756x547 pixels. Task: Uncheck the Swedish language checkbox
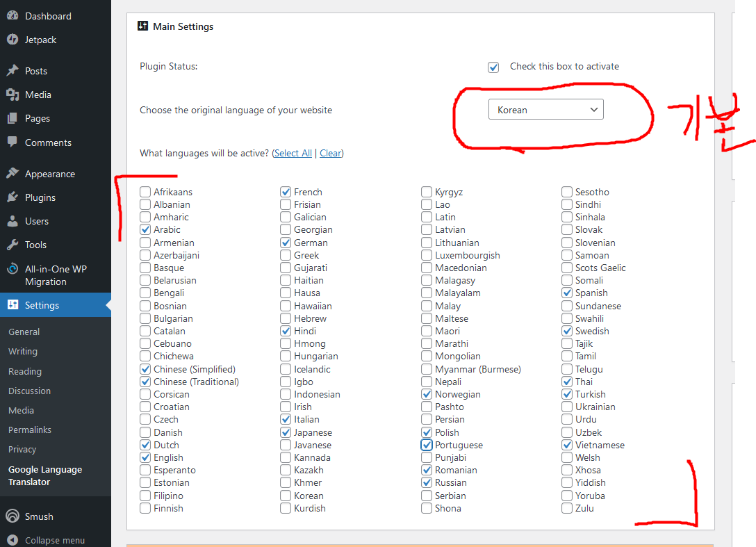point(567,331)
